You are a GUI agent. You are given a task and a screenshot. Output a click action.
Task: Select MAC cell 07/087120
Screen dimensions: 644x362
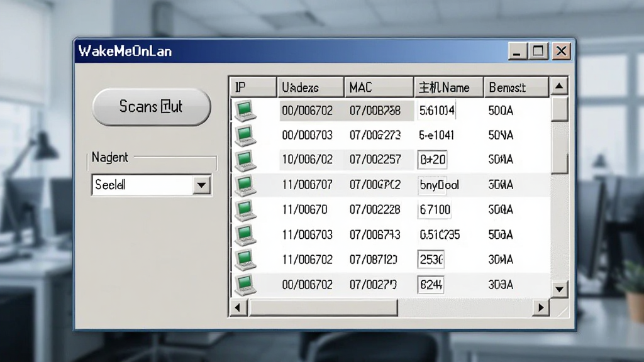point(374,260)
